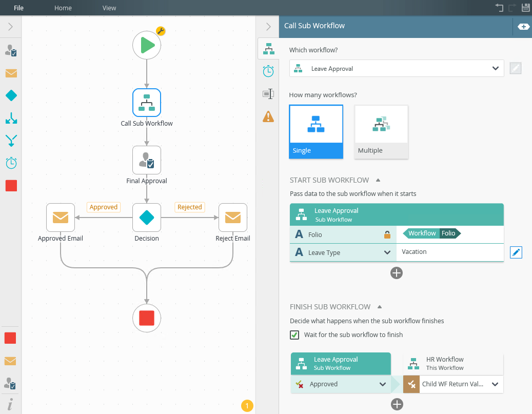Click the HR Workflow This Workflow header
Viewport: 532px width, 414px height.
point(453,363)
